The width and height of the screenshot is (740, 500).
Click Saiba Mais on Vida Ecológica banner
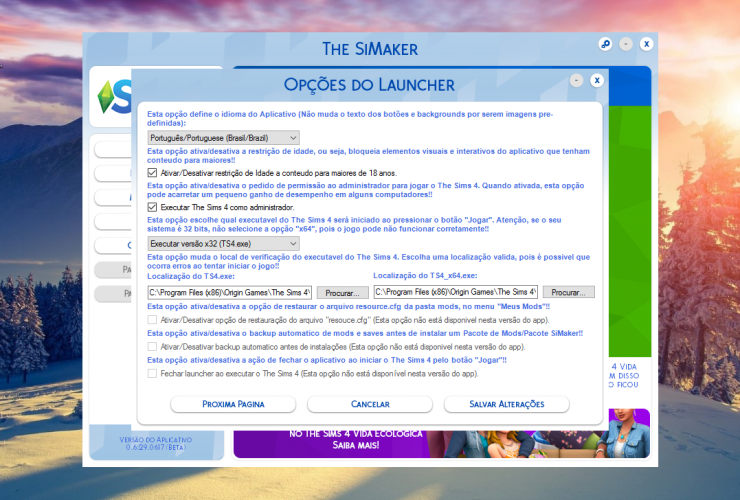coord(356,445)
